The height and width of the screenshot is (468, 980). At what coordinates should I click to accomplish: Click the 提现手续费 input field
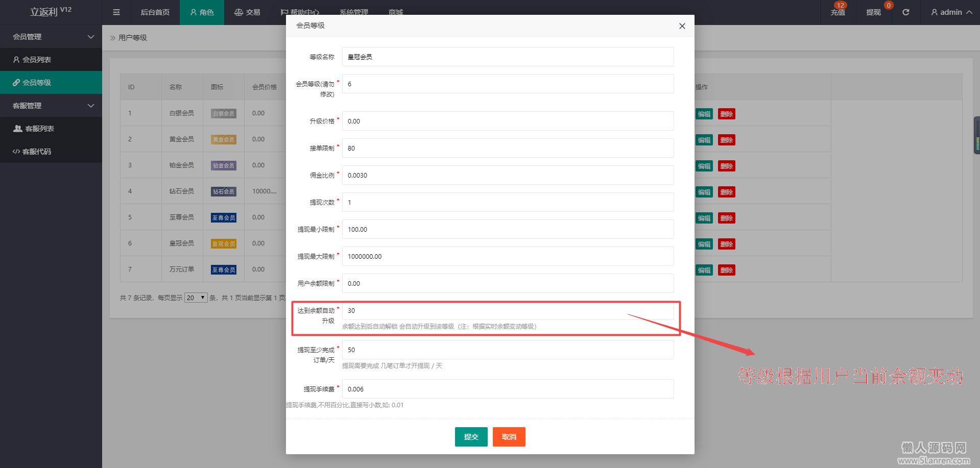click(508, 389)
